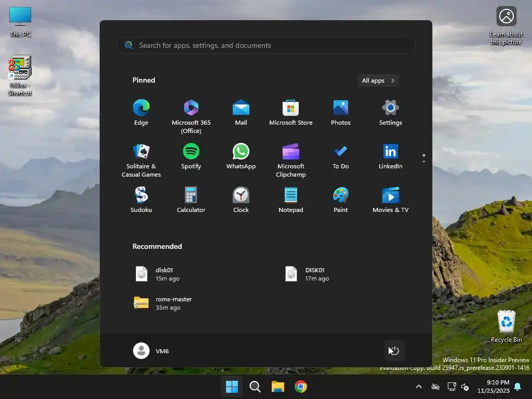The image size is (532, 399).
Task: Launch the Photos app
Action: pyautogui.click(x=341, y=113)
